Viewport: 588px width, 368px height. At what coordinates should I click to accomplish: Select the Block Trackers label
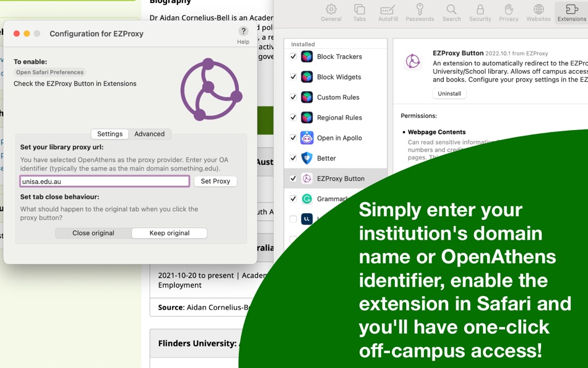pyautogui.click(x=339, y=57)
